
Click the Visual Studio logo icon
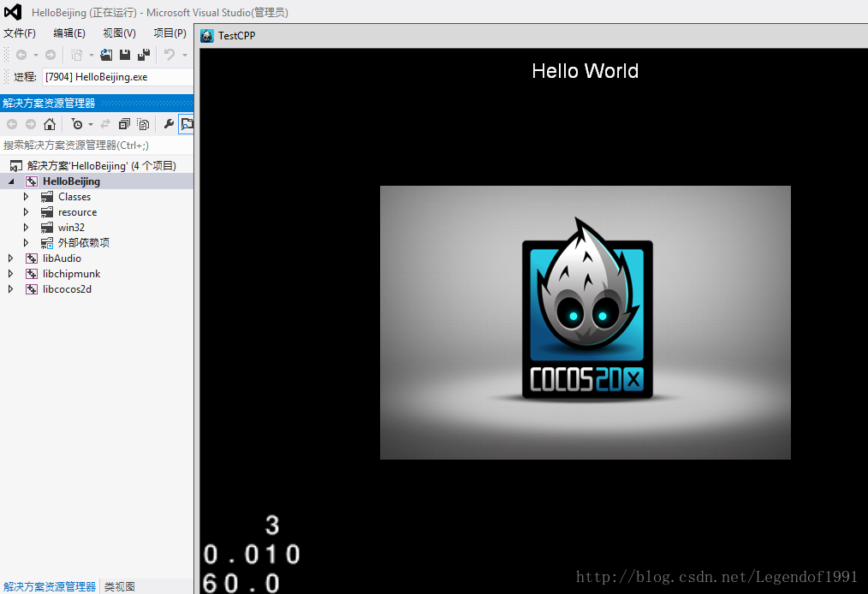click(x=13, y=12)
